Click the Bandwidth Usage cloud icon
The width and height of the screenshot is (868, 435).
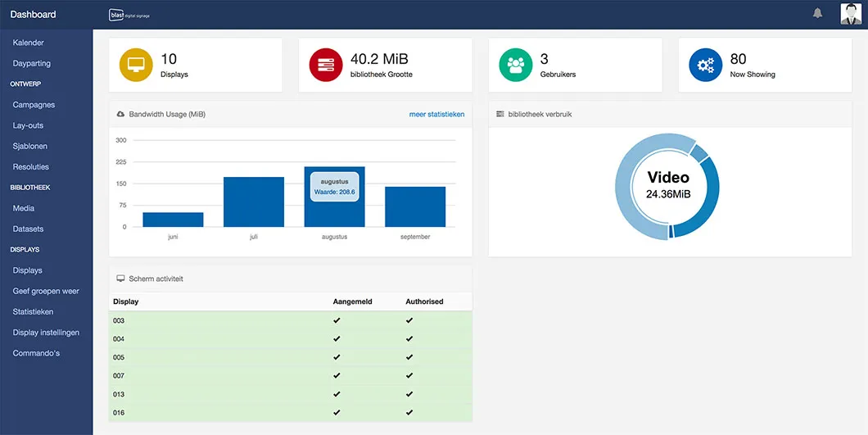pos(121,115)
